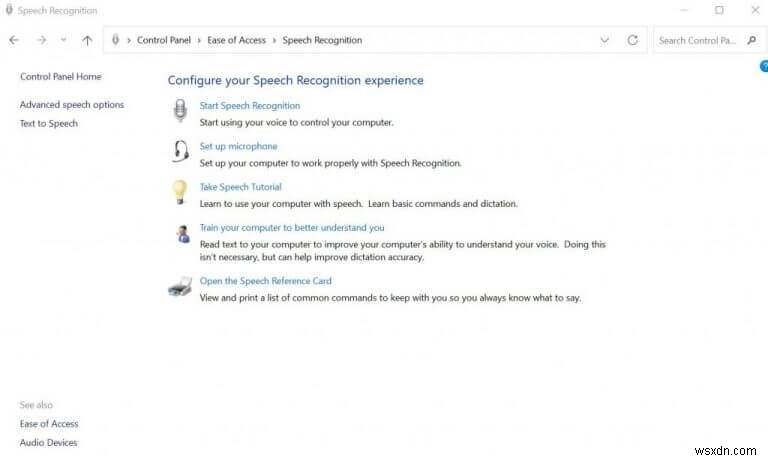
Task: Click the person icon for computer training
Action: pos(182,234)
